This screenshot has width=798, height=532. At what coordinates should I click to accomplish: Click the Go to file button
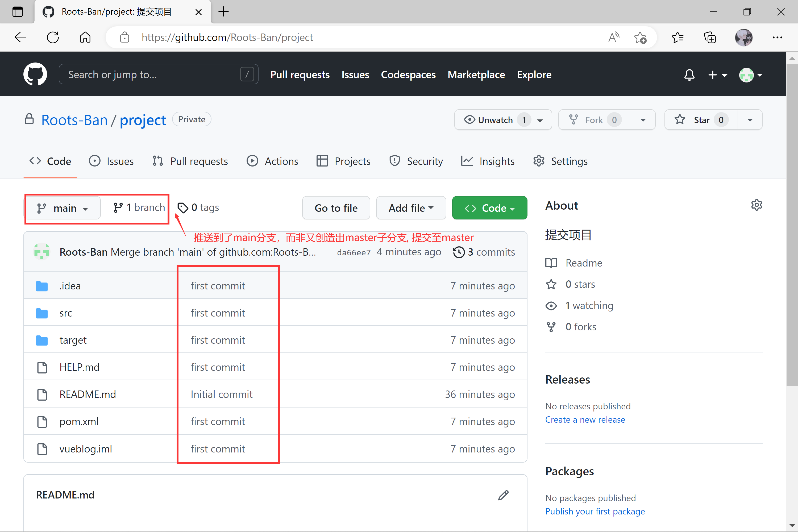(336, 208)
